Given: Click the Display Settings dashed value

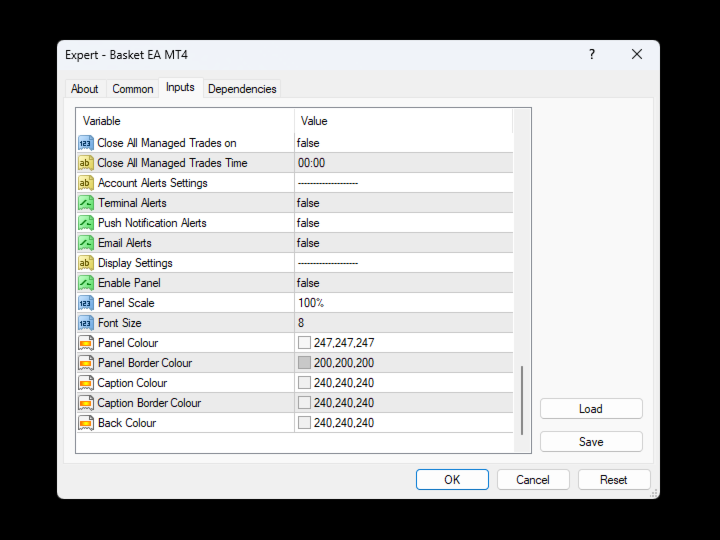Looking at the screenshot, I should (328, 263).
